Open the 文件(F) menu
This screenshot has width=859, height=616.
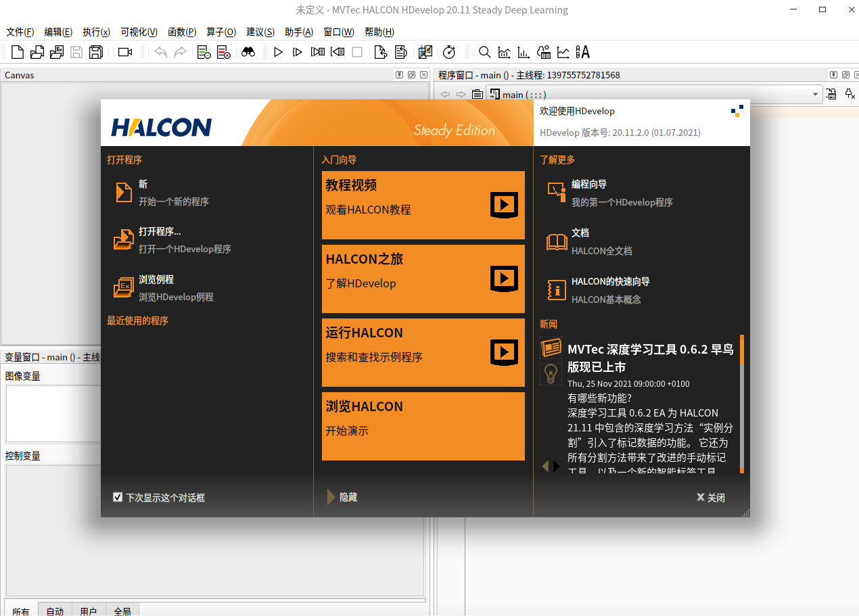pyautogui.click(x=20, y=32)
